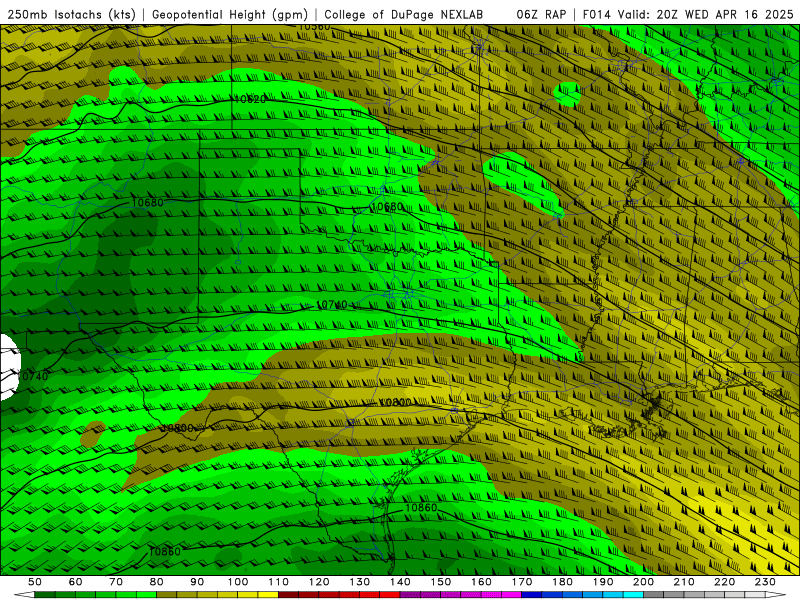Click the 200 knot scale label
Image resolution: width=800 pixels, height=600 pixels.
pos(643,582)
